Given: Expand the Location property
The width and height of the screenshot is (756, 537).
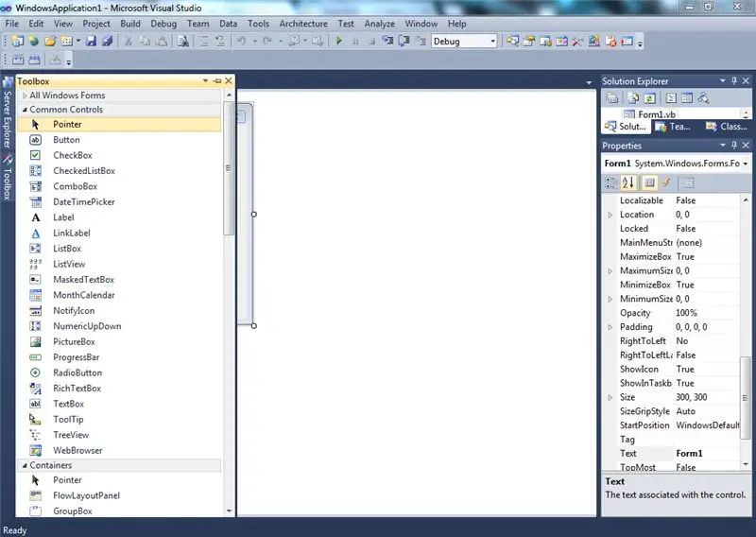Looking at the screenshot, I should click(x=610, y=215).
